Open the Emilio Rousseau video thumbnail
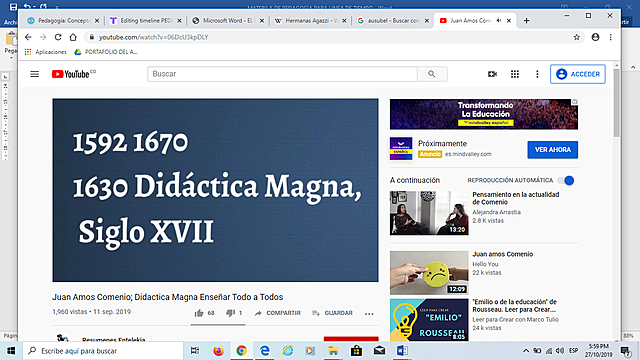 click(429, 320)
